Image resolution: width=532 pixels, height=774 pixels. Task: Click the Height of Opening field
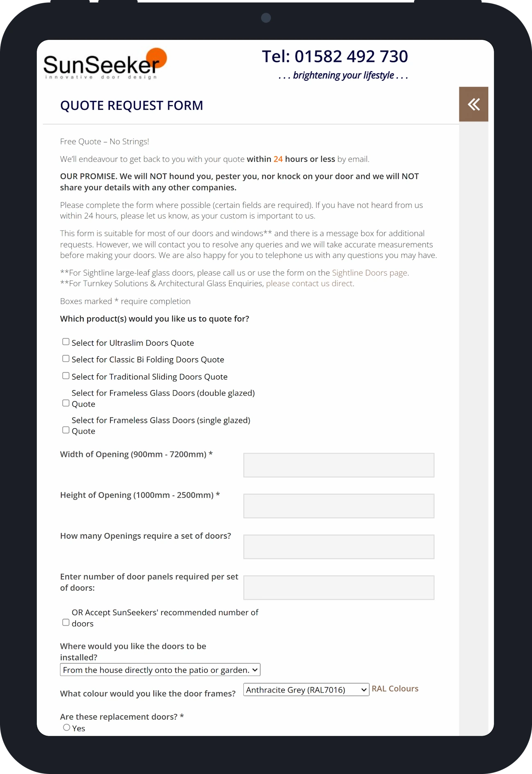click(x=339, y=506)
